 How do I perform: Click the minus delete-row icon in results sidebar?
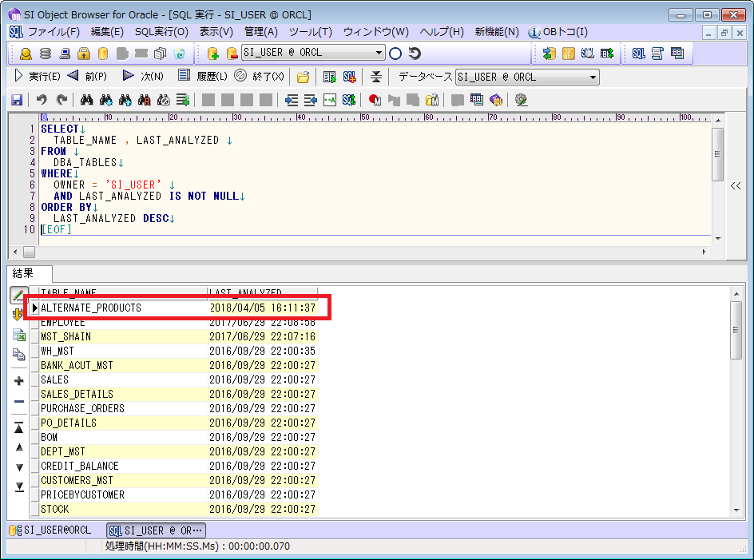point(19,402)
